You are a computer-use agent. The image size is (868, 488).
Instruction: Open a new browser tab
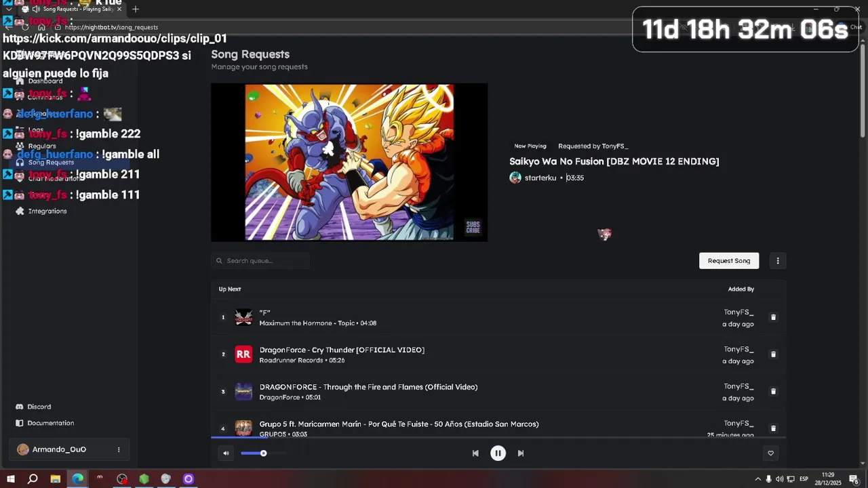click(x=136, y=9)
